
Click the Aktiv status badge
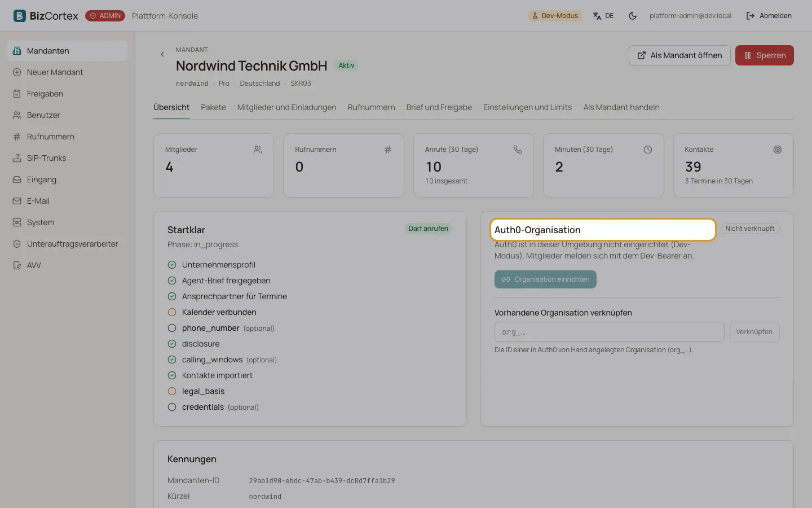coord(346,65)
